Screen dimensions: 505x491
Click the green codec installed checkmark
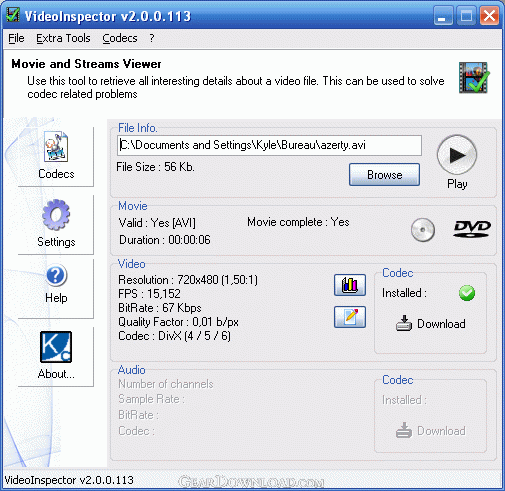[467, 293]
